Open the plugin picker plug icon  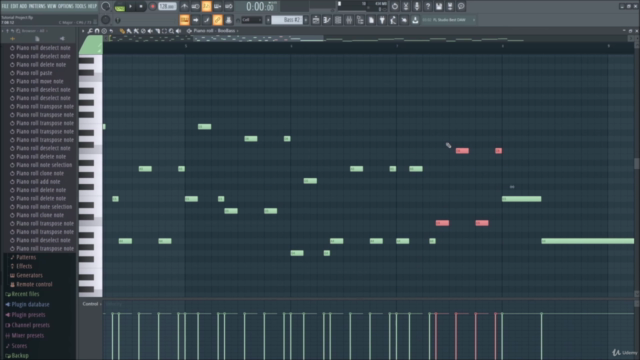(382, 20)
